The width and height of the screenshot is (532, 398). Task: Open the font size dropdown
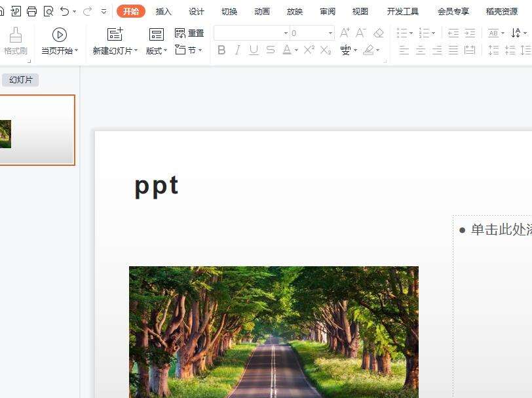tap(330, 33)
